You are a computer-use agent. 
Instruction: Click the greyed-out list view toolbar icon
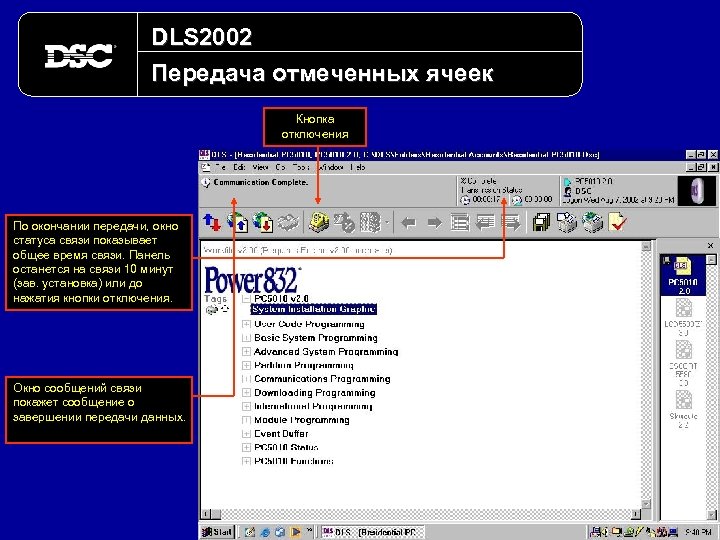pyautogui.click(x=460, y=223)
